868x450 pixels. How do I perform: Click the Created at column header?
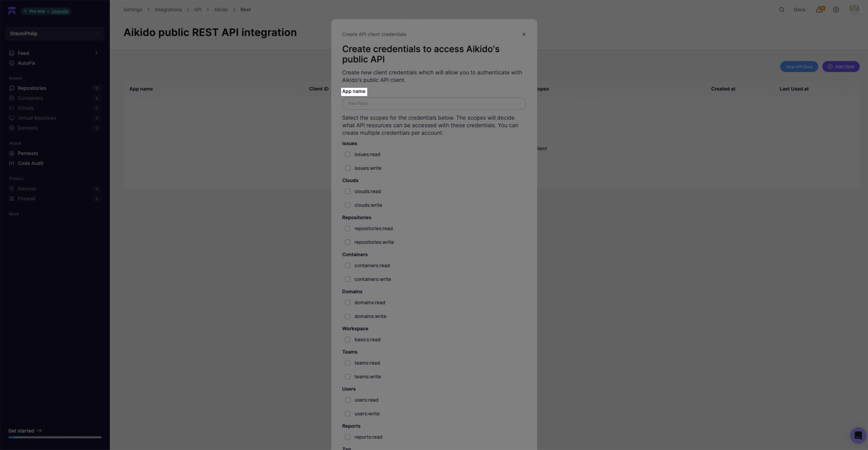(x=723, y=89)
